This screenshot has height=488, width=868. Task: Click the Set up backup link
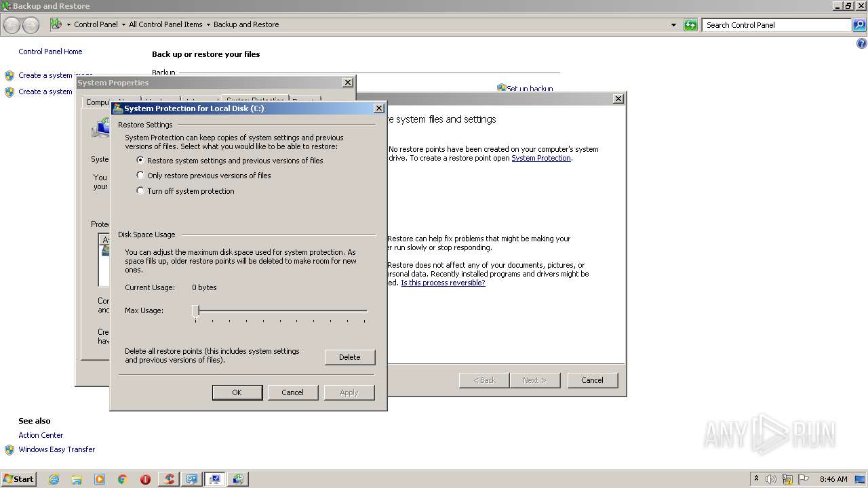pyautogui.click(x=530, y=89)
